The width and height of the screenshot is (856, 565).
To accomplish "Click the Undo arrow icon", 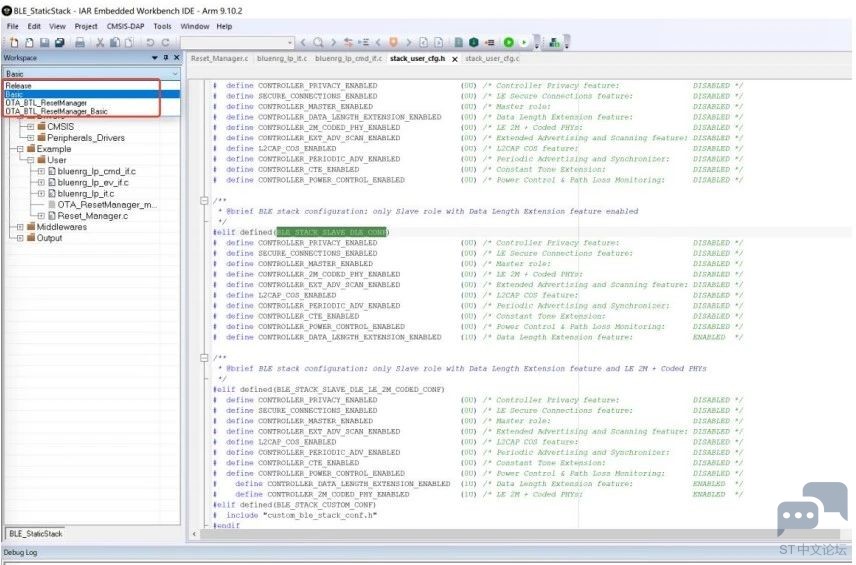I will click(150, 43).
